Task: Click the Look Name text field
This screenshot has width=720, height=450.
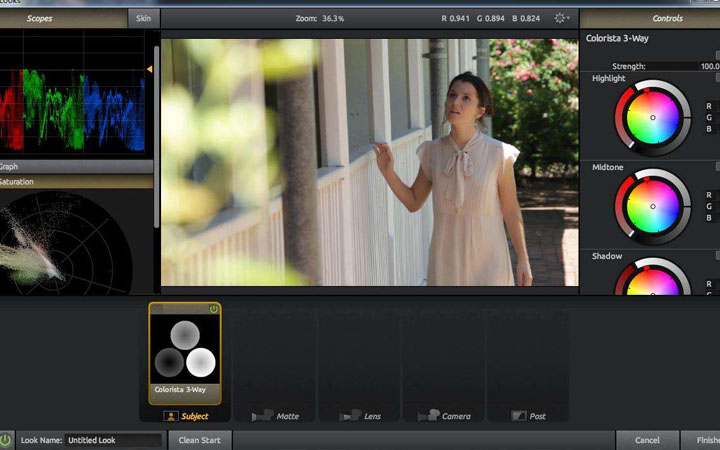Action: click(113, 440)
